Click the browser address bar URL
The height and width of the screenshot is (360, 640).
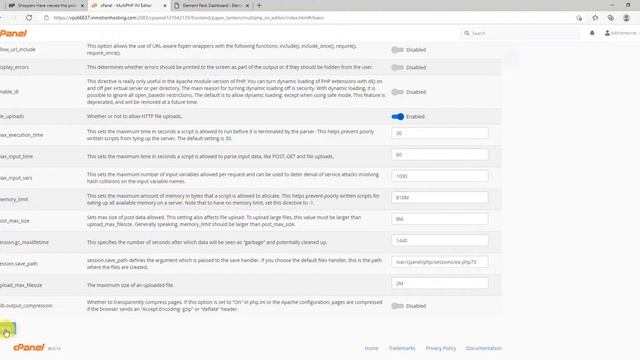189,18
